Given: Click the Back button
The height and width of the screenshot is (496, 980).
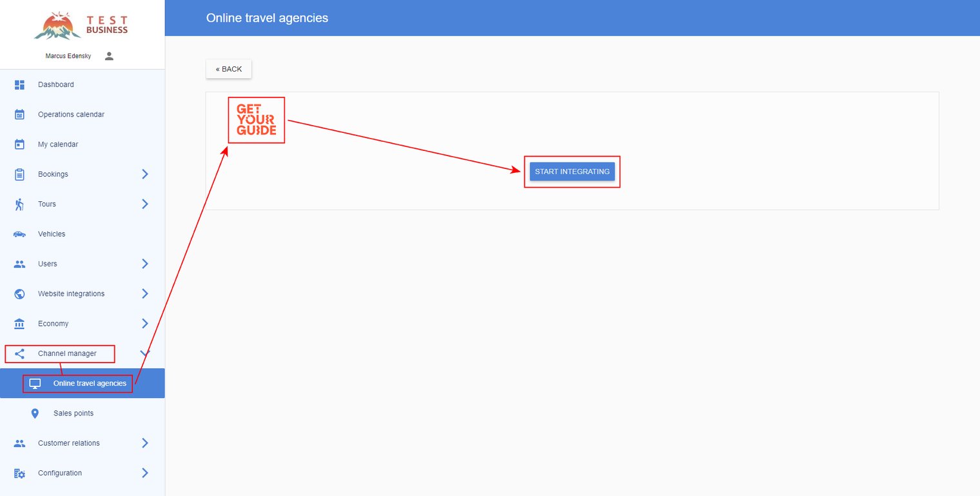Looking at the screenshot, I should (x=229, y=69).
